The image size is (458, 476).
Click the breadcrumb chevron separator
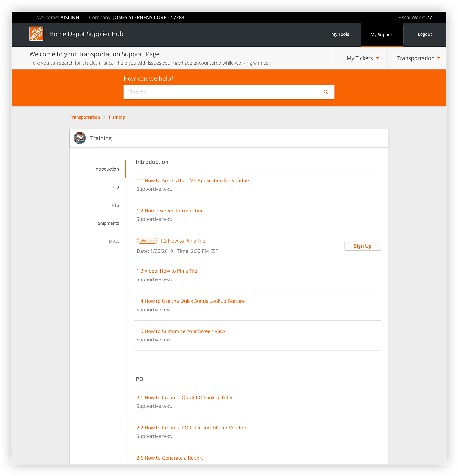pos(104,117)
